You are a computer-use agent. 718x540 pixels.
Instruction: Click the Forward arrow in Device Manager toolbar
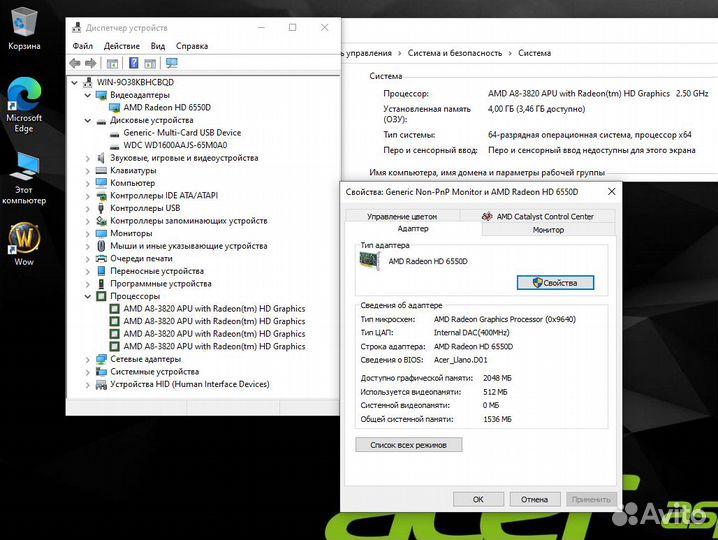pos(91,63)
